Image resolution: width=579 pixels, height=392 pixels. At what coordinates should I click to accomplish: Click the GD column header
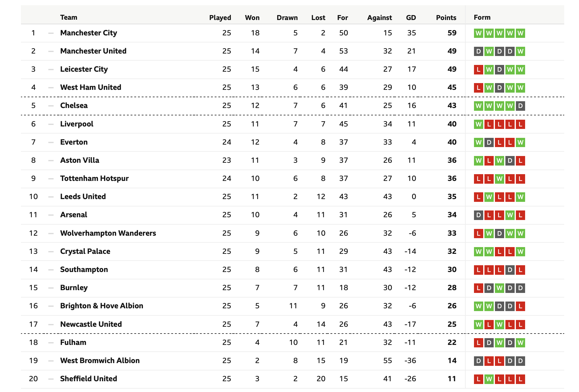pyautogui.click(x=411, y=18)
